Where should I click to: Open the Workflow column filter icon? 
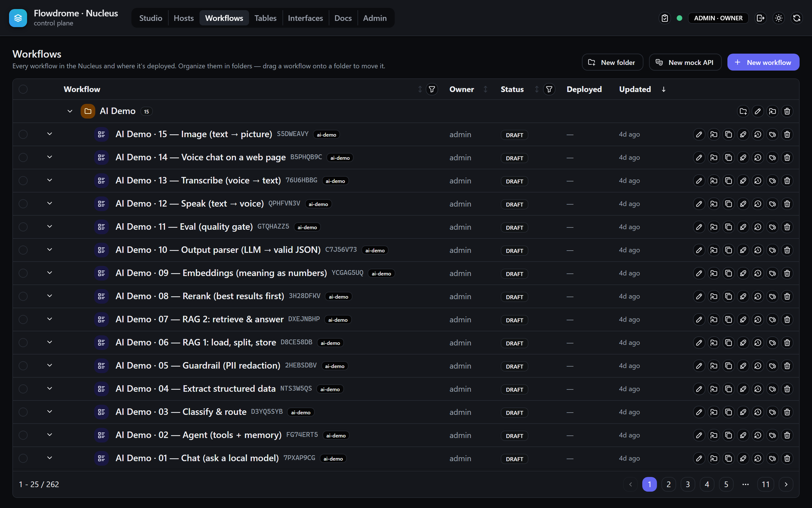tap(432, 89)
